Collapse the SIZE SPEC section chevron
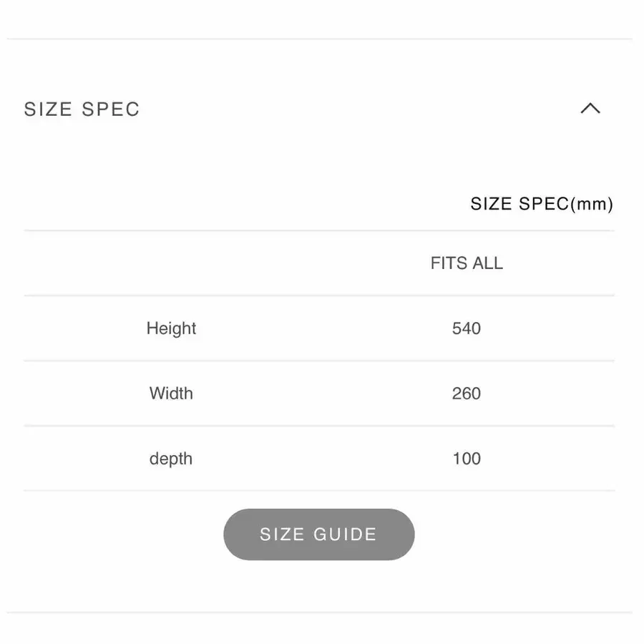The height and width of the screenshot is (644, 644). click(x=590, y=109)
